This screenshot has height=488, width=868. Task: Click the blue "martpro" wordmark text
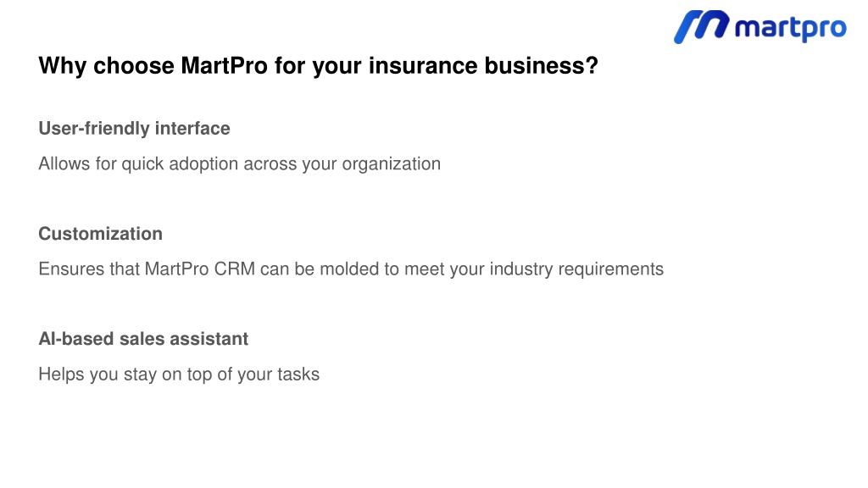coord(791,28)
